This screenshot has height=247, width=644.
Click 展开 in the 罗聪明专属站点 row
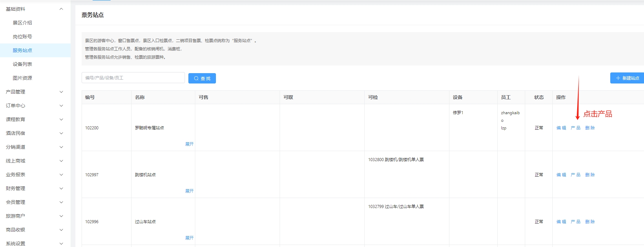(x=189, y=144)
